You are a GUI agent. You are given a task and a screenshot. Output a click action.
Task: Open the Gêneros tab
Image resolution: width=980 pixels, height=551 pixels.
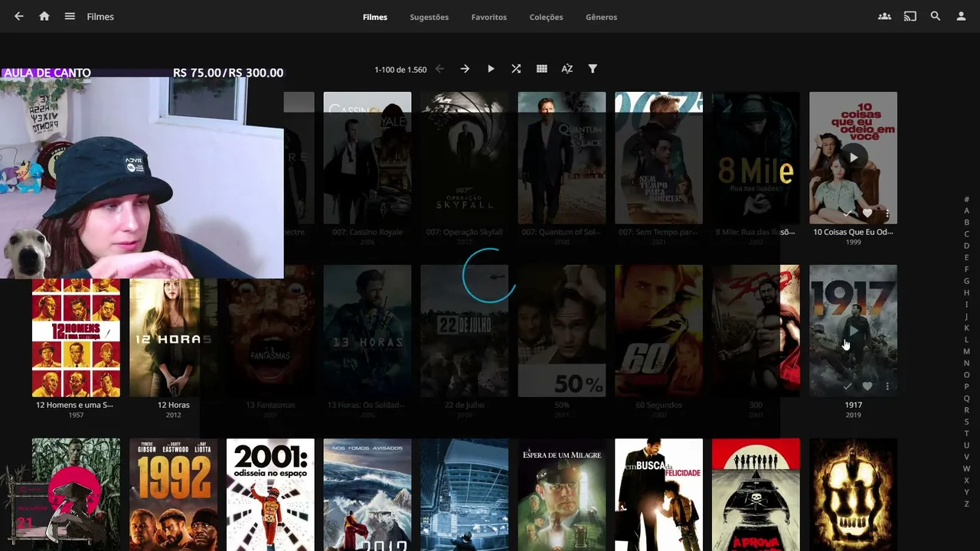click(601, 17)
